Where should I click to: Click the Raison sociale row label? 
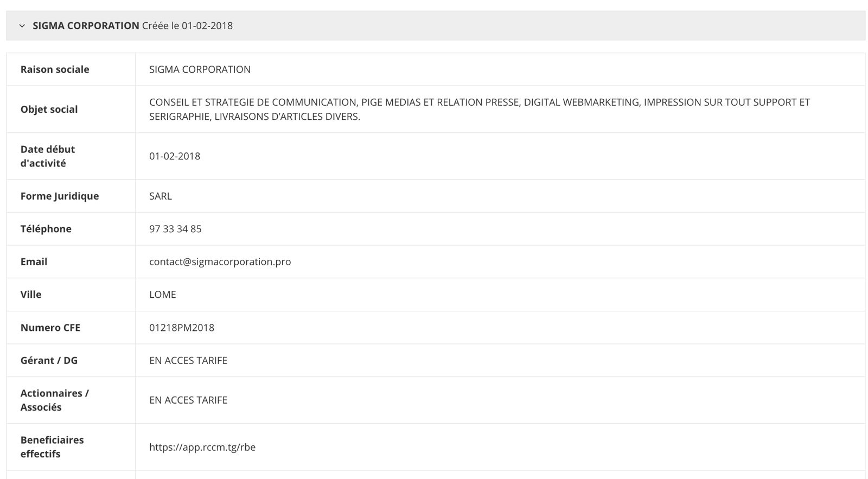tap(55, 69)
